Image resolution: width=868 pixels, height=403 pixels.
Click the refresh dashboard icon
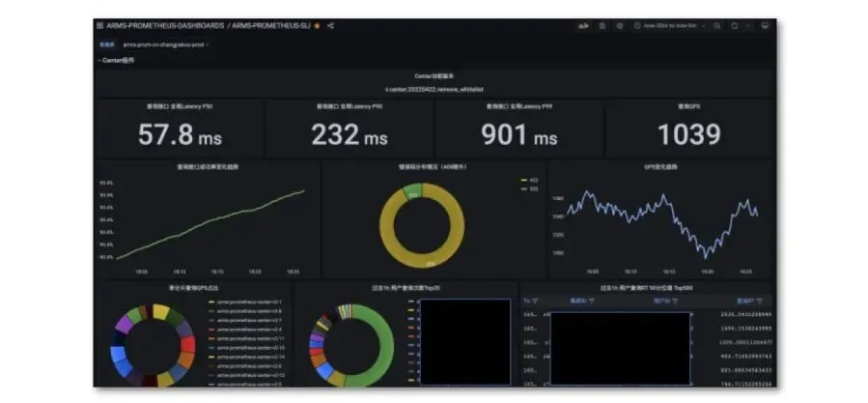pyautogui.click(x=735, y=26)
